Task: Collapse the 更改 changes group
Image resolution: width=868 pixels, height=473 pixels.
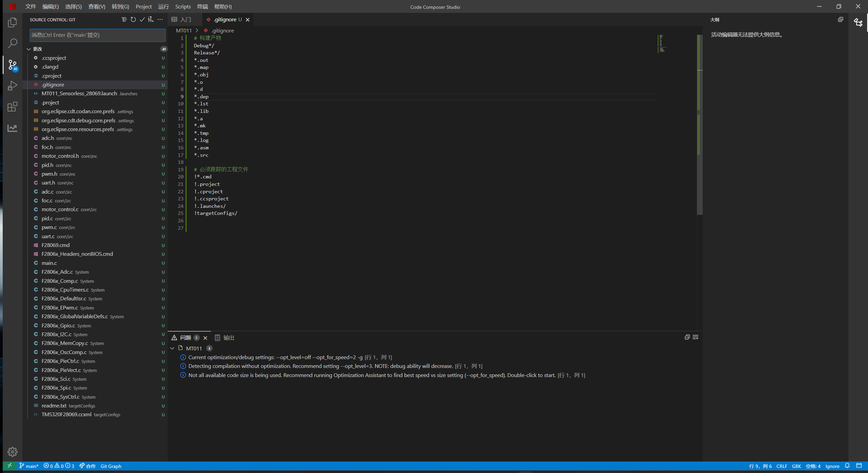Action: [29, 49]
